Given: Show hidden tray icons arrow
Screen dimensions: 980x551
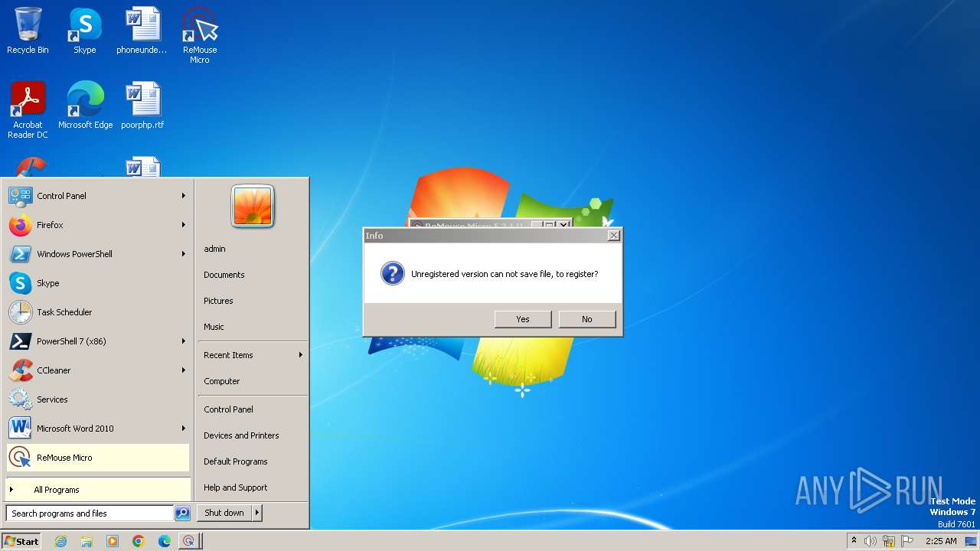Looking at the screenshot, I should (854, 541).
